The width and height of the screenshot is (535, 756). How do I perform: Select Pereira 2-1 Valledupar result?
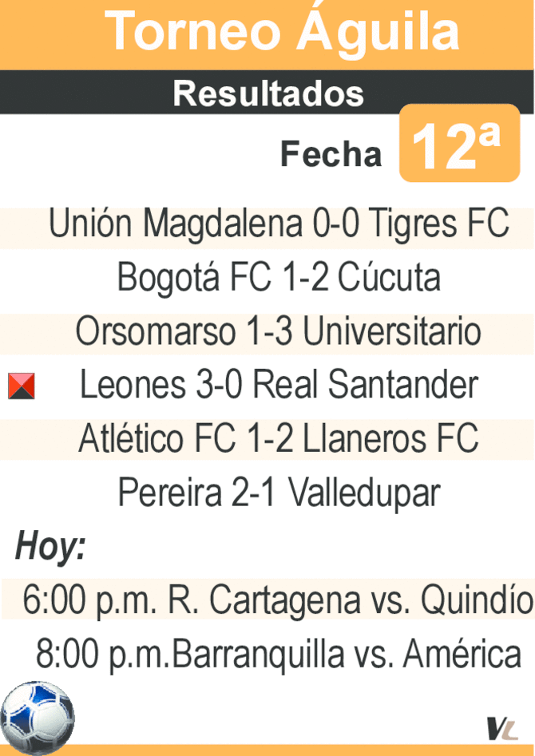point(279,493)
